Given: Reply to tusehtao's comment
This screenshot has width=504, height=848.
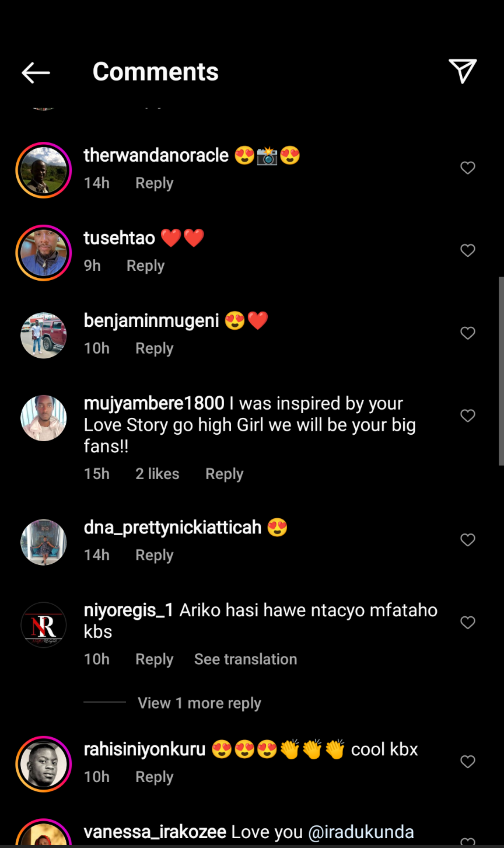Looking at the screenshot, I should pyautogui.click(x=145, y=266).
